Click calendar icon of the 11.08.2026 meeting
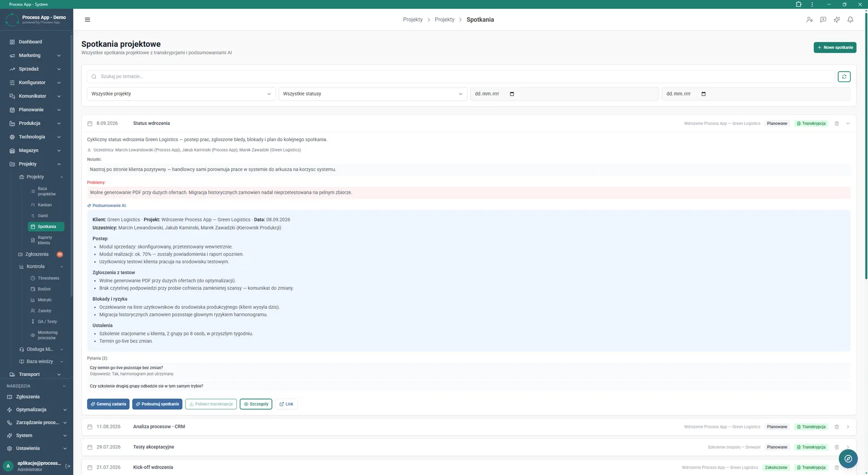The image size is (868, 475). (x=90, y=427)
